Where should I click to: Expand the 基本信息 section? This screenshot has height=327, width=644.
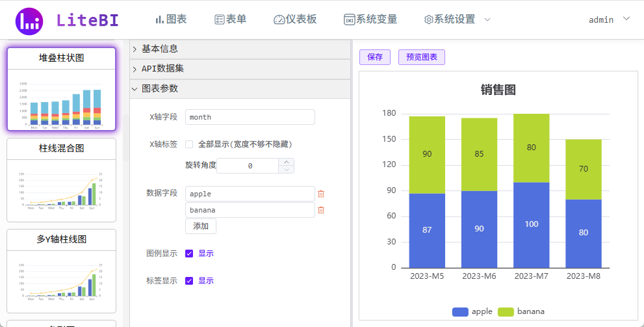[x=160, y=49]
